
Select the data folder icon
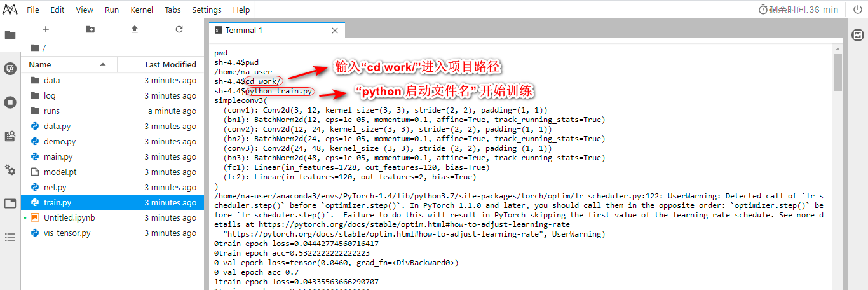coord(35,80)
